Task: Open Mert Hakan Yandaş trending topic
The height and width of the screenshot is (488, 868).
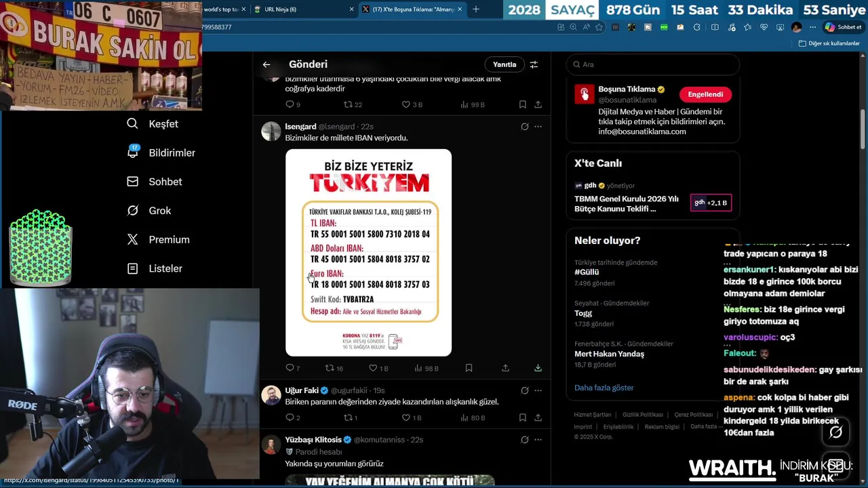Action: click(609, 354)
